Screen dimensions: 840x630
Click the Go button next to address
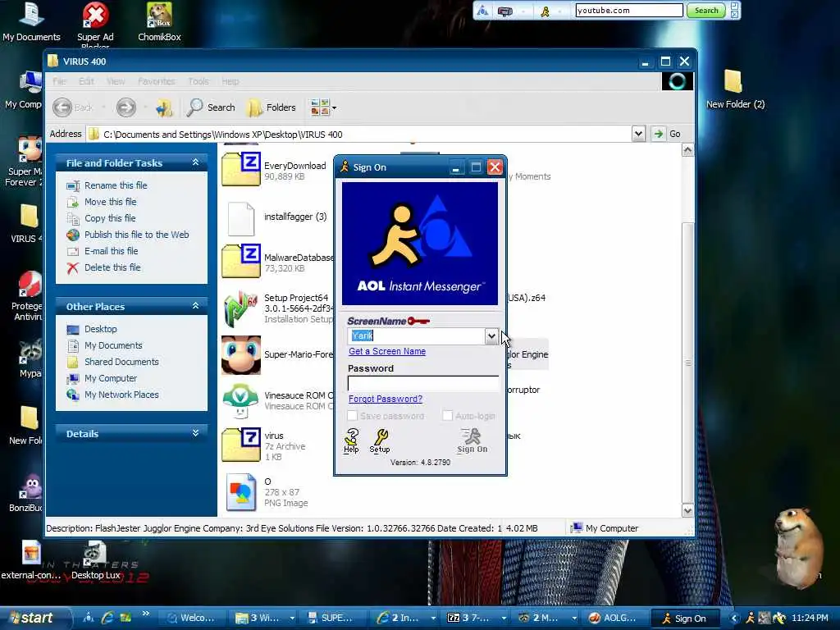coord(667,134)
